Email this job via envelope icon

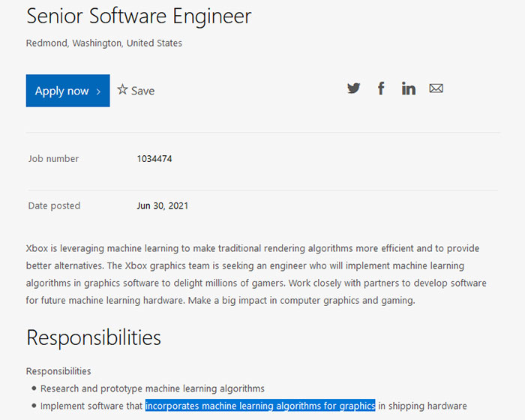coord(436,88)
